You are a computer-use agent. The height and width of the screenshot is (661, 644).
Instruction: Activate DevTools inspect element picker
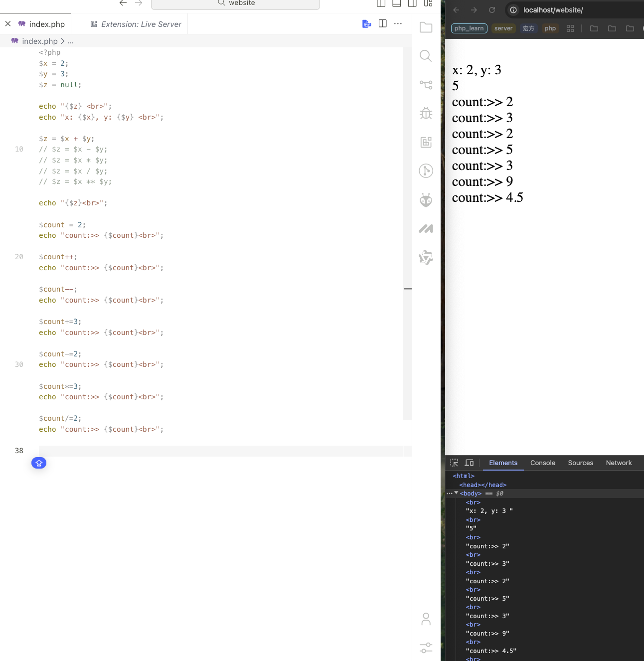pyautogui.click(x=454, y=463)
